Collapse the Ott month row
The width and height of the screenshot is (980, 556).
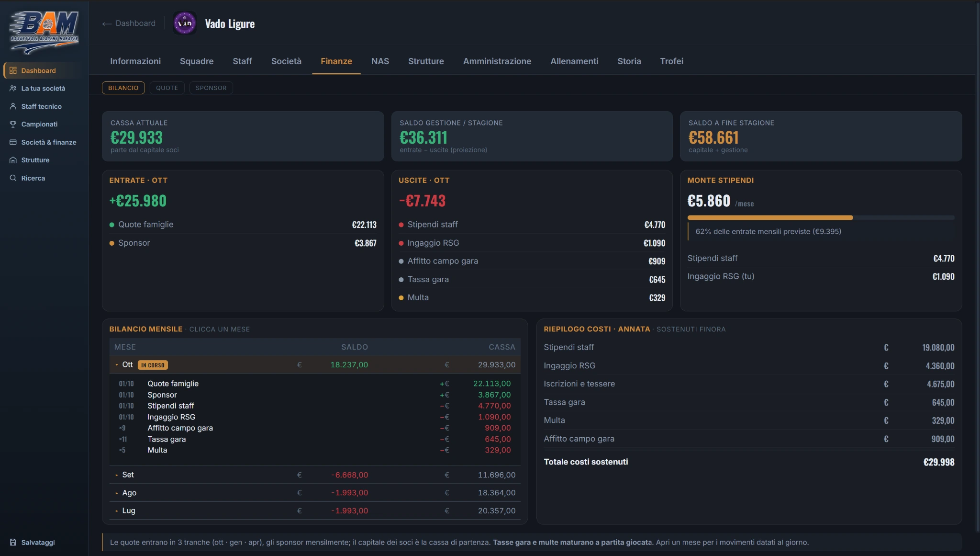(315, 365)
